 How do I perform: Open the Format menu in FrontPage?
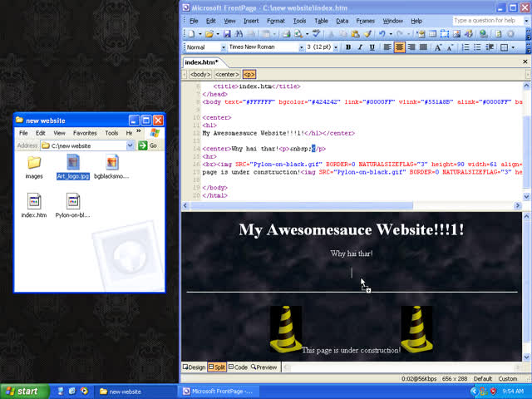coord(275,21)
